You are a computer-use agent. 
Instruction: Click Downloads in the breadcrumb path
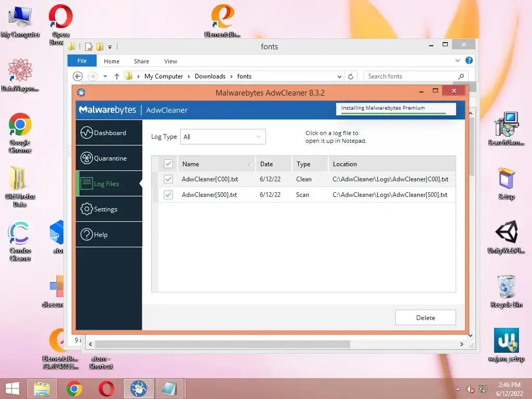click(210, 76)
